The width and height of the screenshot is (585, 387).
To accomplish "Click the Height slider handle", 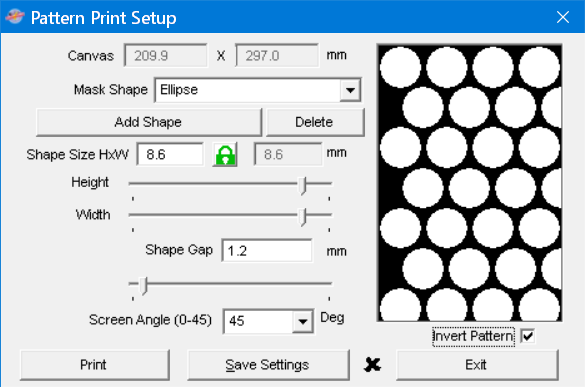I will (x=302, y=185).
